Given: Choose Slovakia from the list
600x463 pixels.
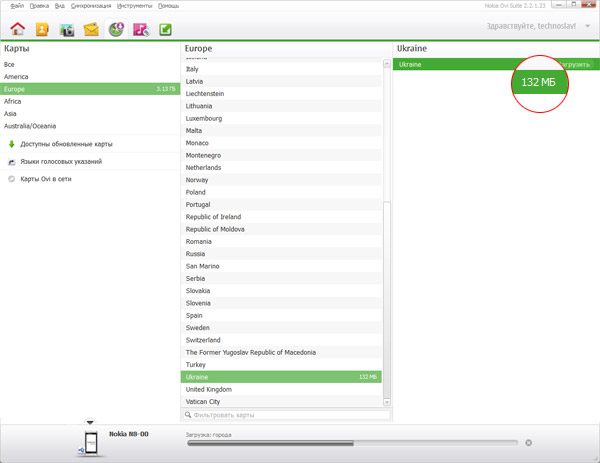Looking at the screenshot, I should (281, 290).
